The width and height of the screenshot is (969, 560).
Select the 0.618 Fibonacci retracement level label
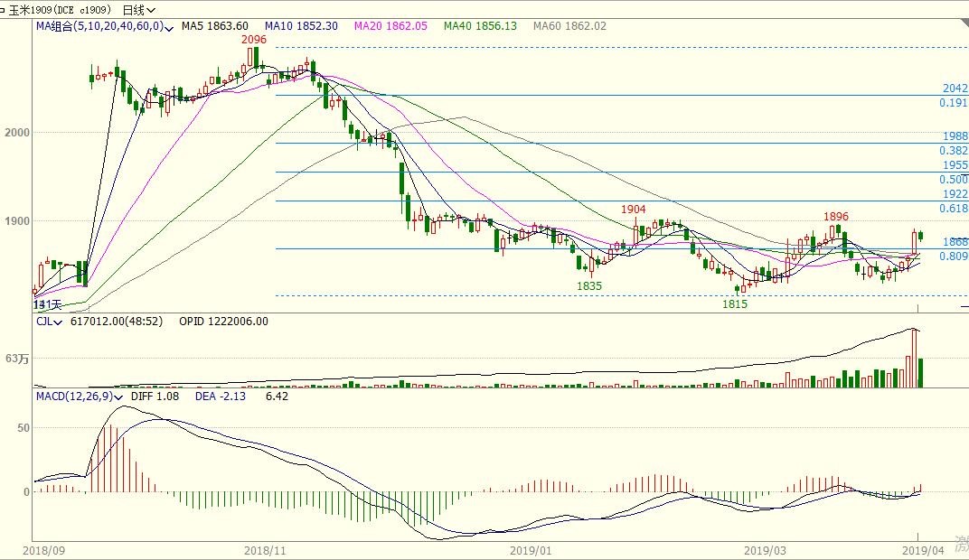tap(953, 209)
